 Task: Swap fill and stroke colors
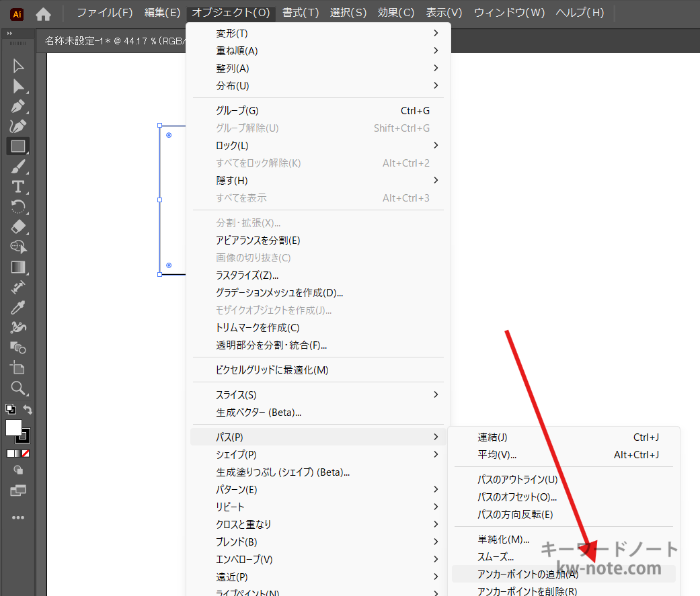[x=28, y=409]
